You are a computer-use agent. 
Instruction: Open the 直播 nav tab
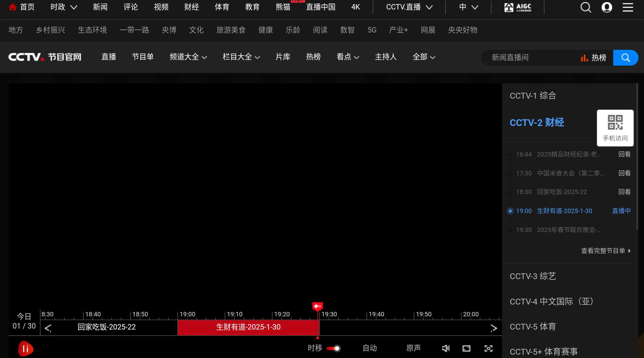click(109, 57)
